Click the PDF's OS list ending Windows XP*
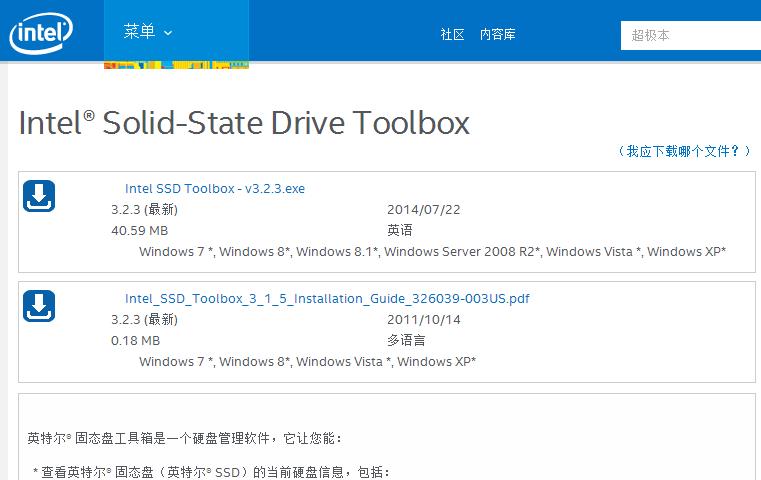Image resolution: width=761 pixels, height=480 pixels. (x=308, y=362)
